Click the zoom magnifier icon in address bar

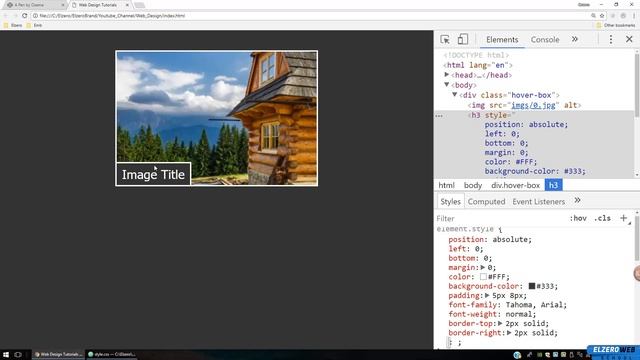tap(593, 16)
